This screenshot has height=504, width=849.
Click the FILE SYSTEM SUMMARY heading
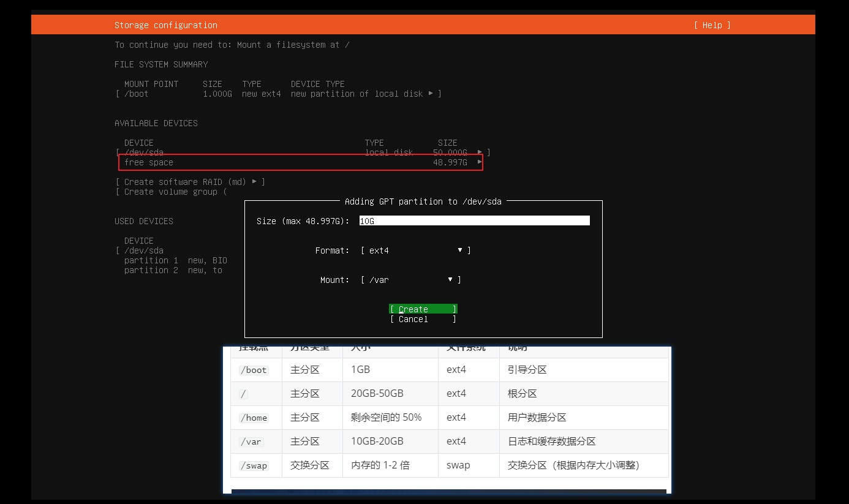[x=161, y=64]
